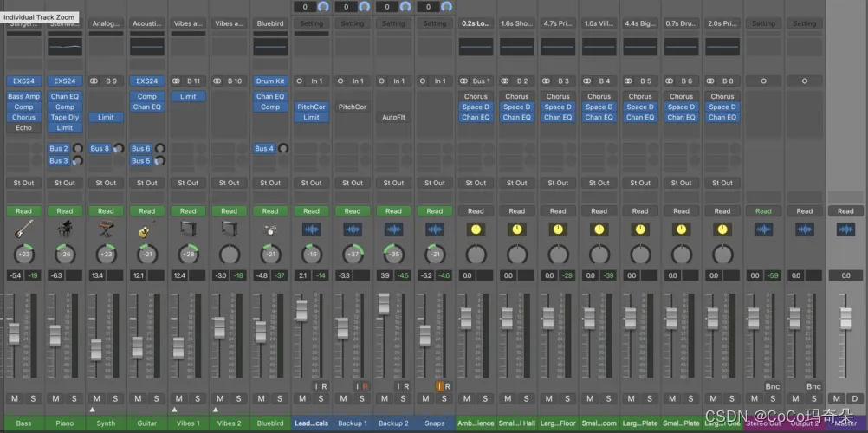Solo the Piano channel strip
Screen dimensions: 868x433
[x=74, y=398]
